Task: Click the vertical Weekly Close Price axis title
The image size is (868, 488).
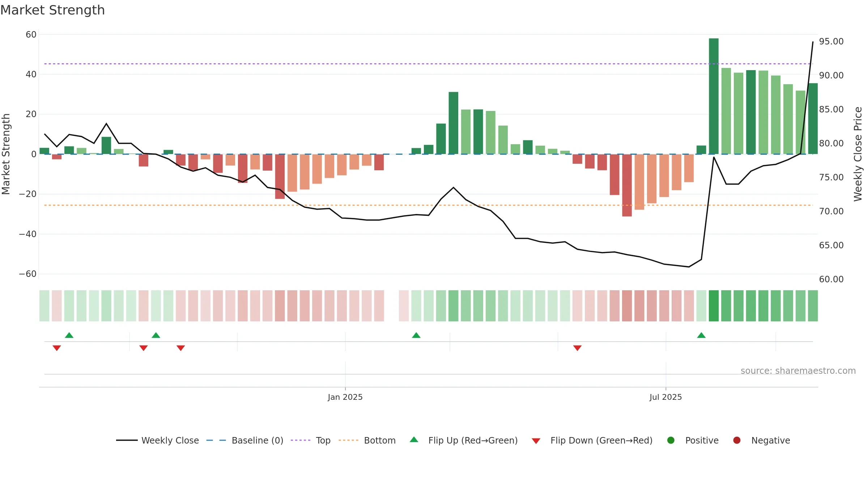Action: coord(858,154)
